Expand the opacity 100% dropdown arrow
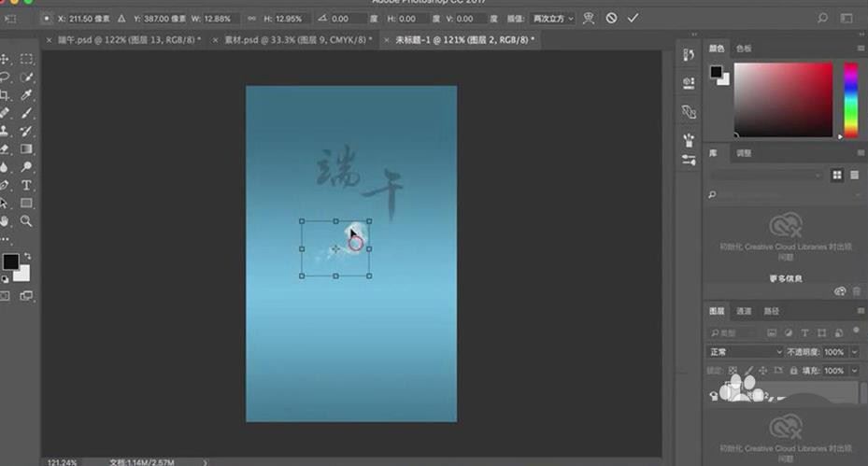Screen dimensions: 868x466 tap(854, 352)
